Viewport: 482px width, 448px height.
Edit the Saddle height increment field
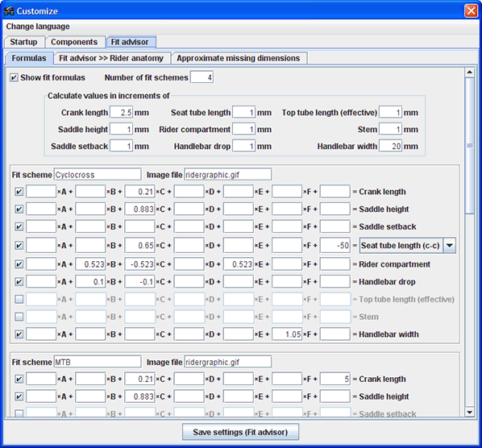coord(122,130)
